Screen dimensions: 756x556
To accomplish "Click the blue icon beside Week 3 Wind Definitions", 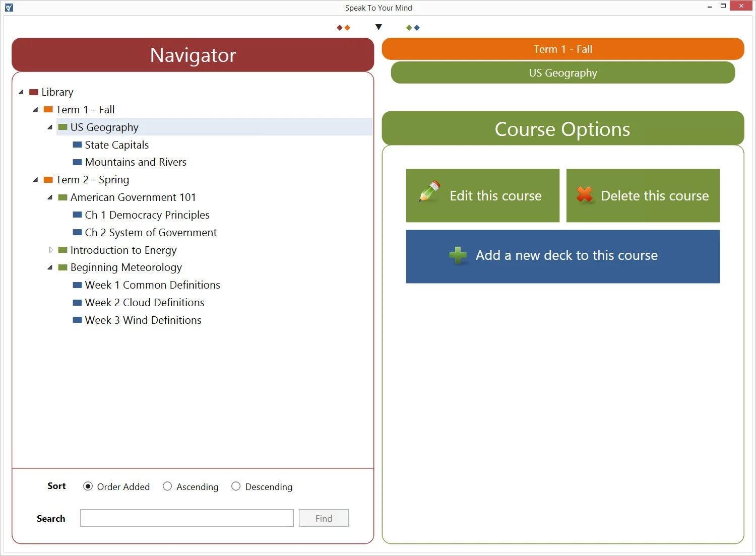I will click(77, 320).
